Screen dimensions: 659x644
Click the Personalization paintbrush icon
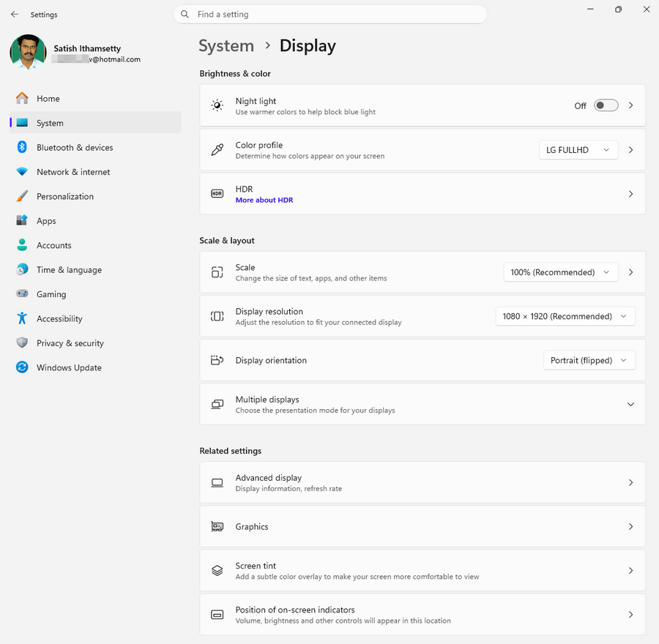pyautogui.click(x=22, y=196)
